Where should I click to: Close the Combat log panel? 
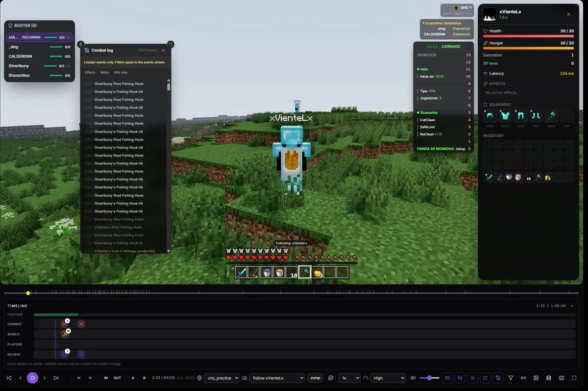(x=163, y=50)
